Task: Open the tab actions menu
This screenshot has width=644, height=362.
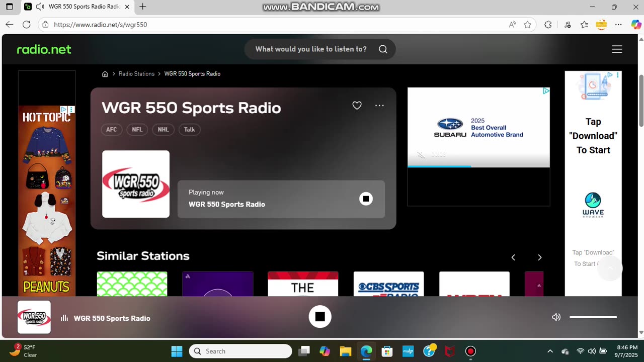Action: (x=10, y=7)
